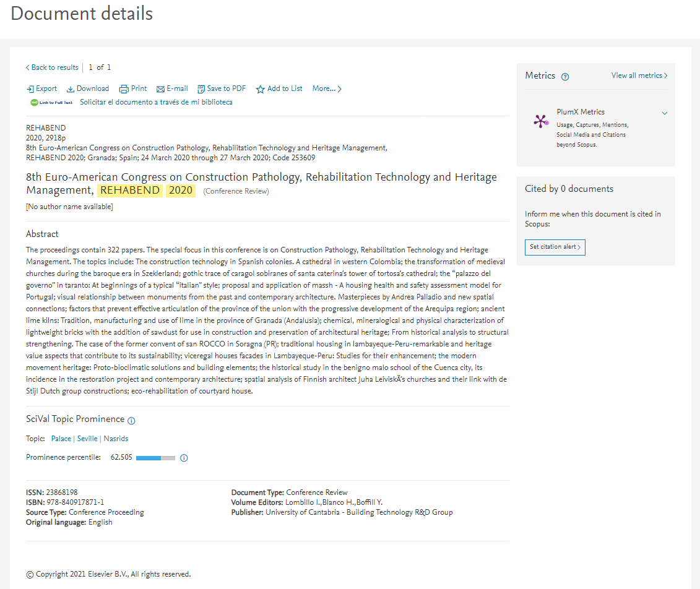Click the Cited by 0 documents heading

569,189
